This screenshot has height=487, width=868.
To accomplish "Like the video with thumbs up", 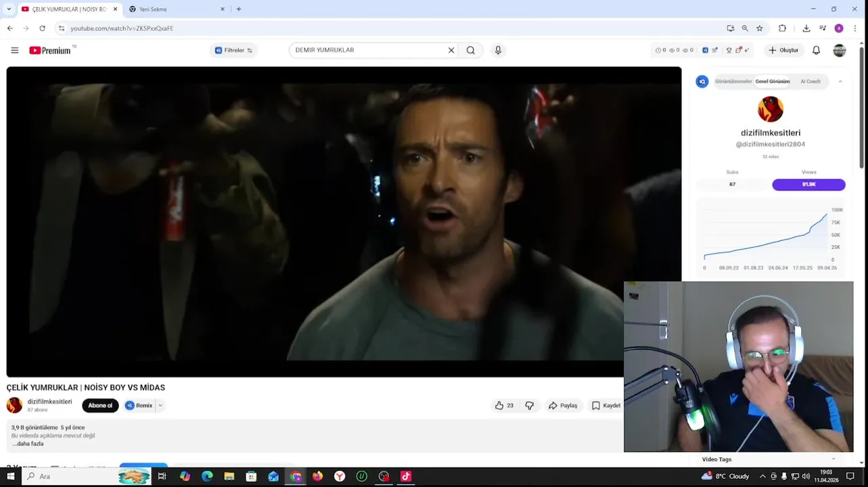I will point(504,405).
